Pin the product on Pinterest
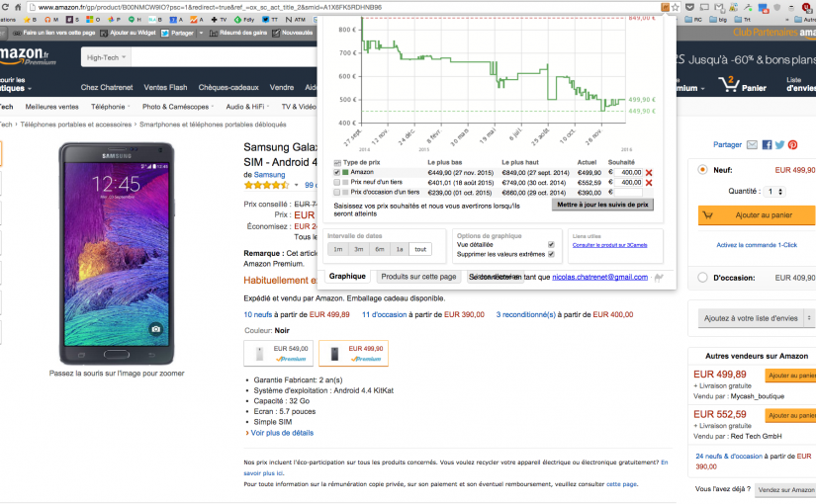 click(792, 144)
